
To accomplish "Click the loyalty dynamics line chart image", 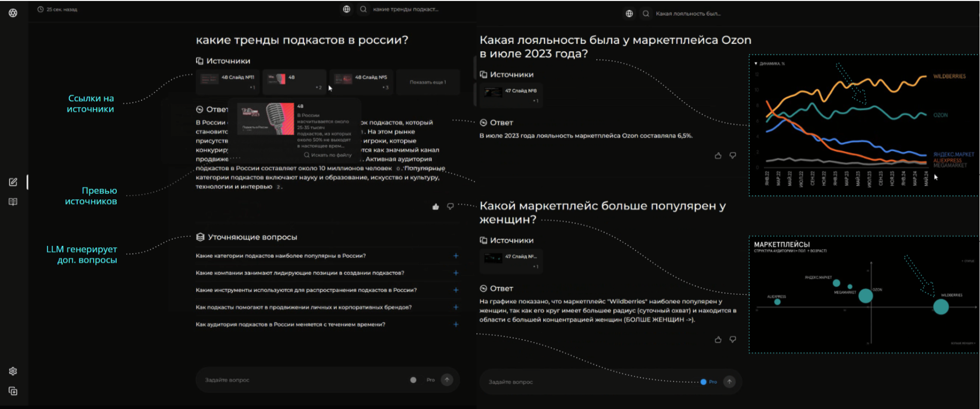I will (x=863, y=125).
